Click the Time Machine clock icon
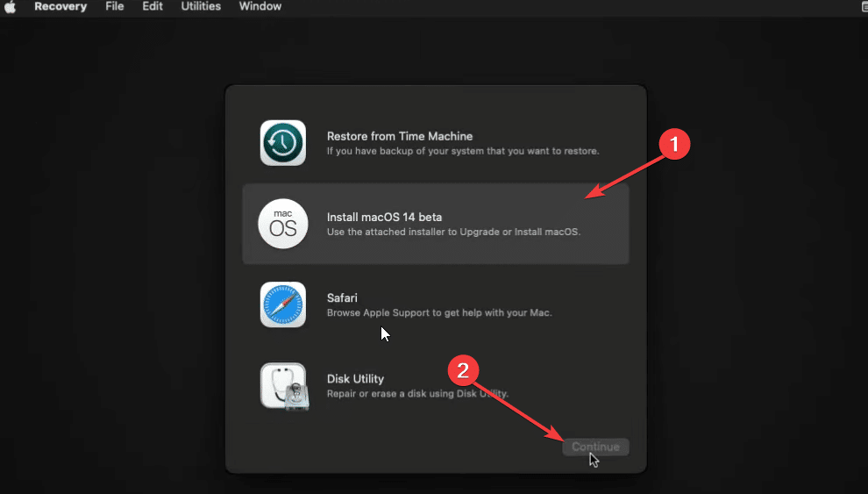Screen dimensions: 868x494 (283, 143)
